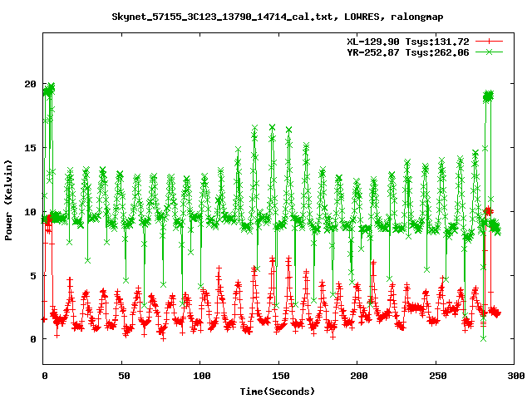532x399 pixels.
Task: Click the x-axis tick label 300
Action: [516, 376]
